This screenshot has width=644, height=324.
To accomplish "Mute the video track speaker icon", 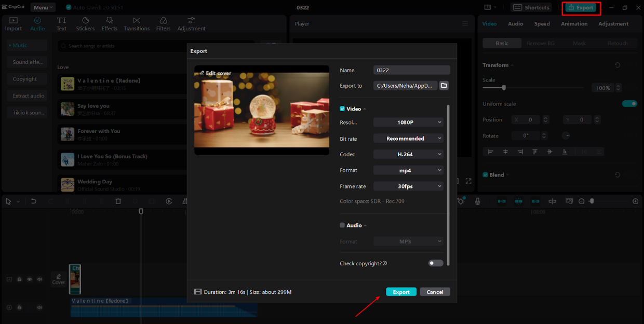I will 40,279.
